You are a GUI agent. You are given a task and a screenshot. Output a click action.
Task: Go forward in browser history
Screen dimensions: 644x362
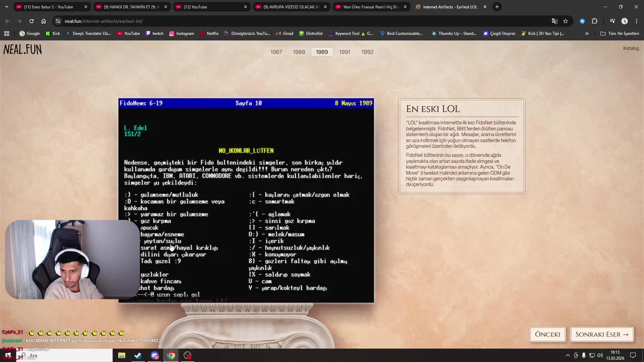click(19, 21)
